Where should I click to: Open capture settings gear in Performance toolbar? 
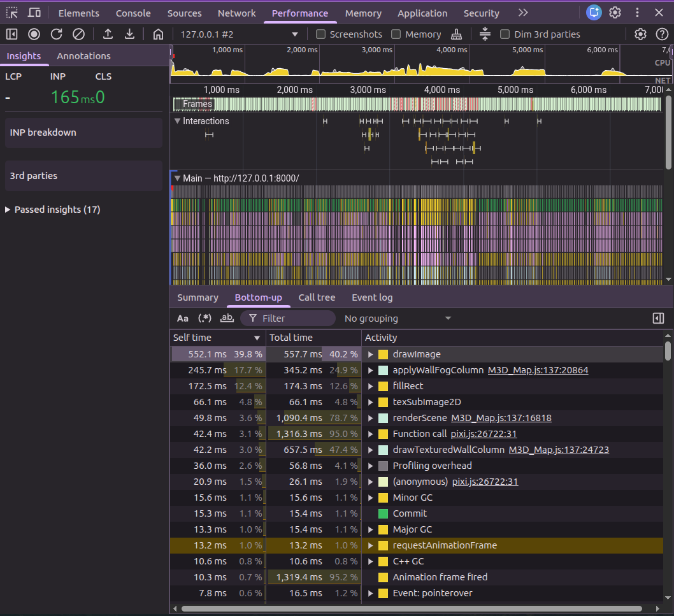(640, 34)
